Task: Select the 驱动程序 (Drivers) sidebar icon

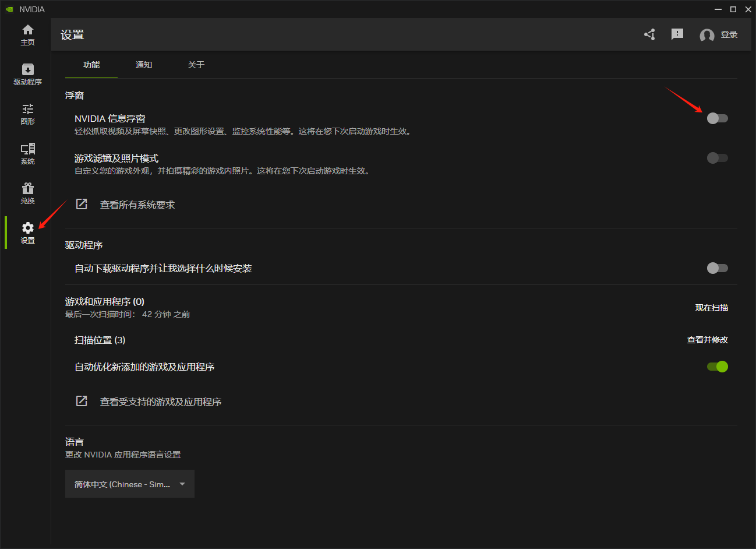Action: pyautogui.click(x=27, y=75)
